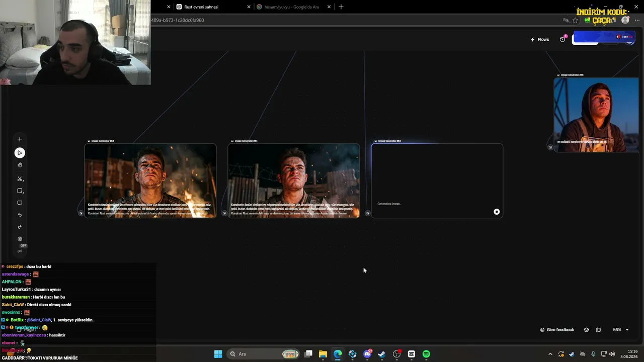Viewport: 644px width, 362px height.
Task: Open the tutorials graduation cap icon
Action: (586, 330)
